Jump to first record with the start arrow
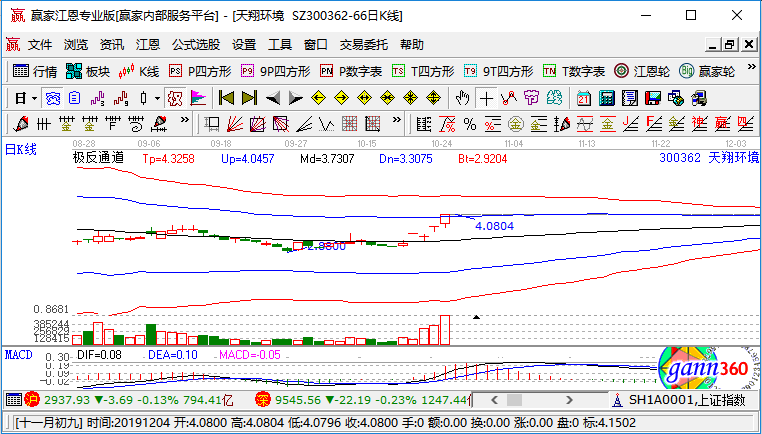Viewport: 762px width, 434px height. (x=226, y=99)
